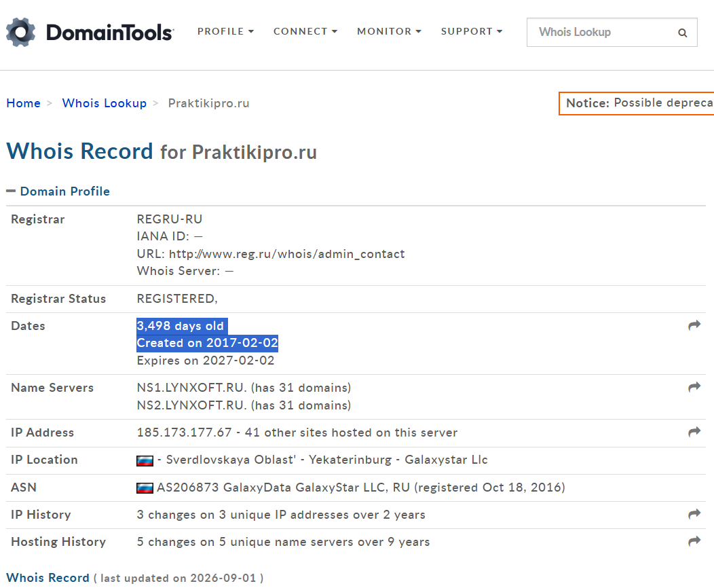Click the share arrow for IP History
Image resolution: width=714 pixels, height=588 pixels.
694,514
